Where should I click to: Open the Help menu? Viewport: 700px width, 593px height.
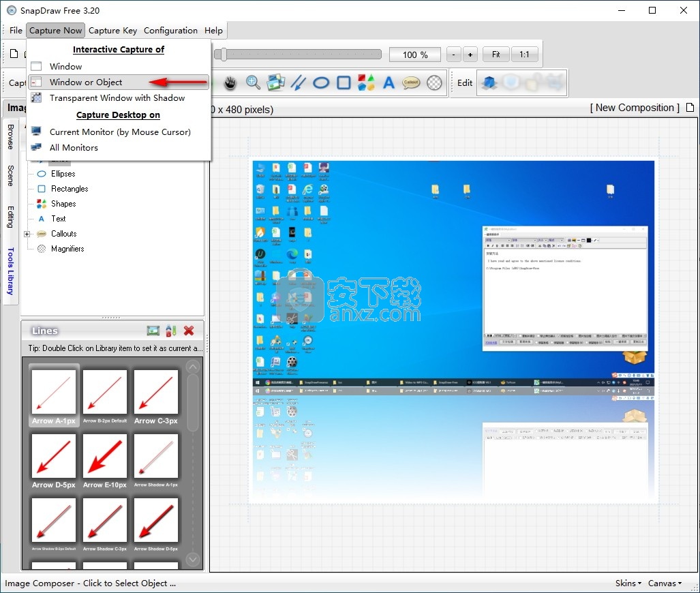[x=213, y=31]
